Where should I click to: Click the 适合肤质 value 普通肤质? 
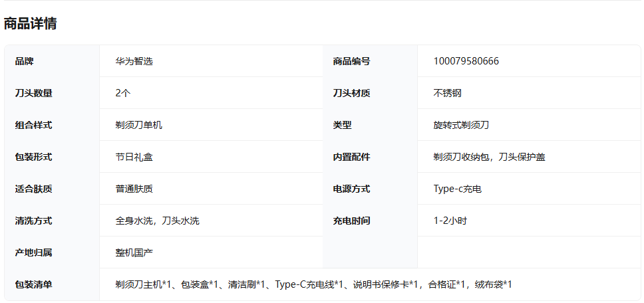coord(134,189)
